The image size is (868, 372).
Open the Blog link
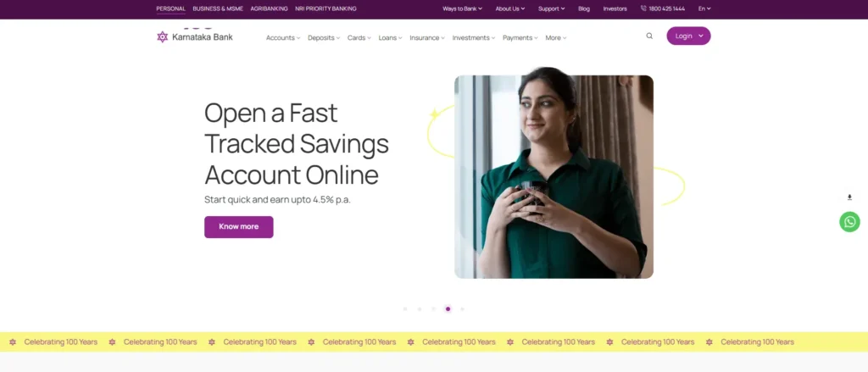(584, 8)
